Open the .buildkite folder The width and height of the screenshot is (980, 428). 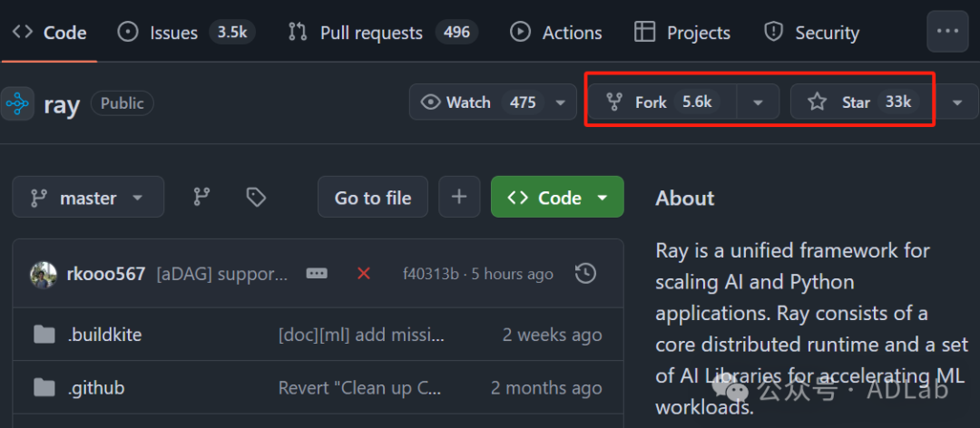click(x=104, y=335)
